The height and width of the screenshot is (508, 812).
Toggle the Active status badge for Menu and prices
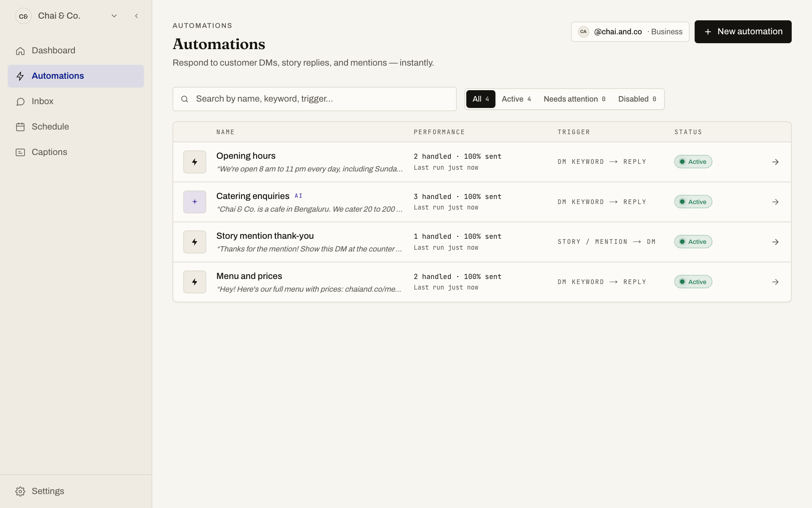pos(693,282)
